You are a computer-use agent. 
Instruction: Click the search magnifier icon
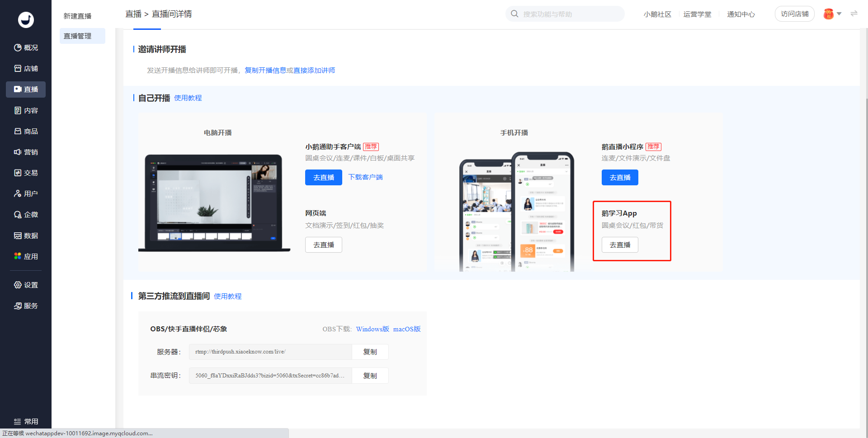[514, 14]
